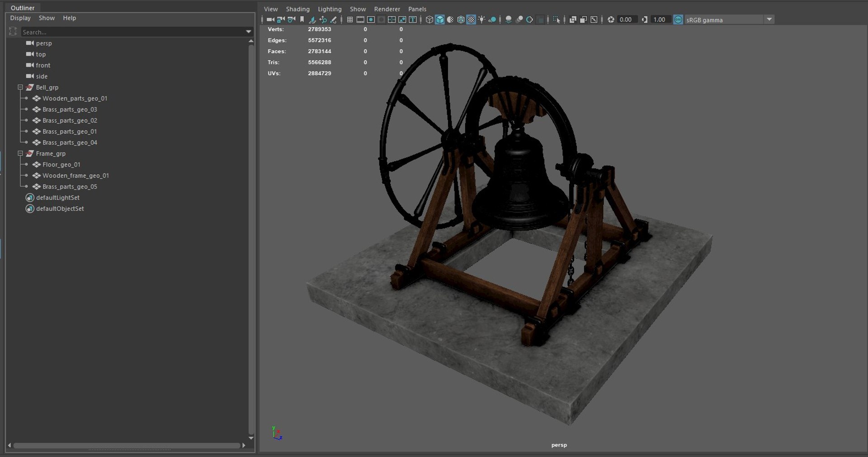
Task: Click the Isolate Select icon
Action: [557, 19]
